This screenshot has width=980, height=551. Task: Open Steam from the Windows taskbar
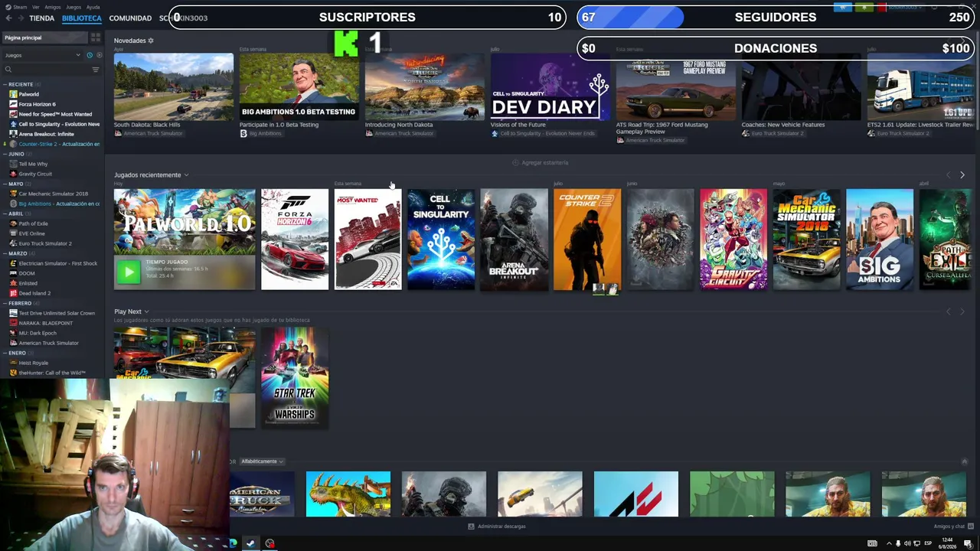pyautogui.click(x=250, y=543)
